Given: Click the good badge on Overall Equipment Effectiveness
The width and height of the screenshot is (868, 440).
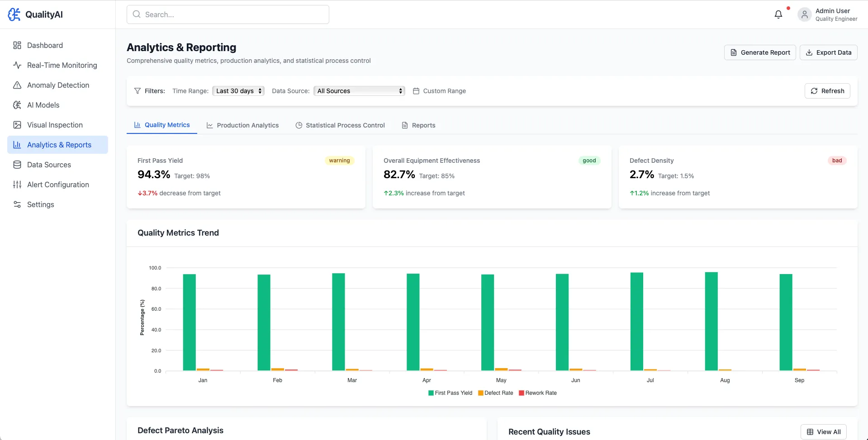Looking at the screenshot, I should point(589,161).
